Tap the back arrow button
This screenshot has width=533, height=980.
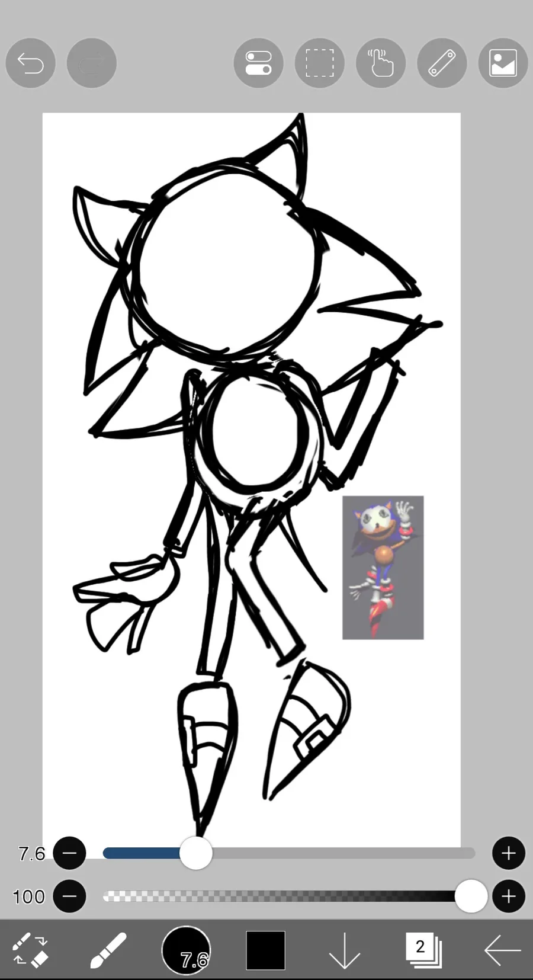pyautogui.click(x=502, y=950)
